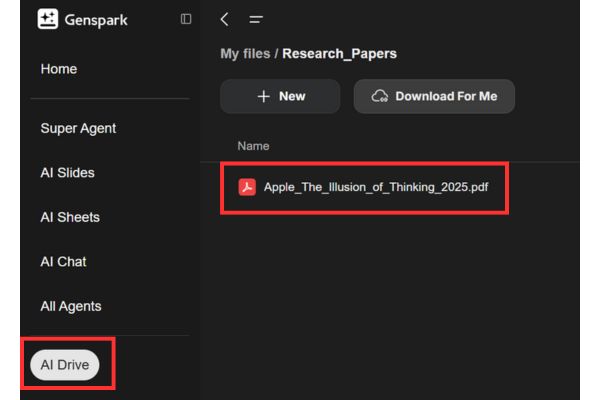Go to Home in the sidebar
The height and width of the screenshot is (400, 600).
point(59,69)
